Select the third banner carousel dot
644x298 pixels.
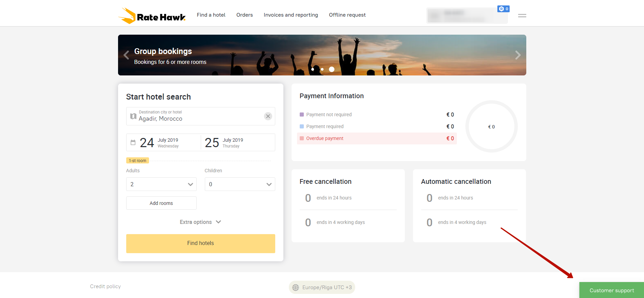click(332, 69)
